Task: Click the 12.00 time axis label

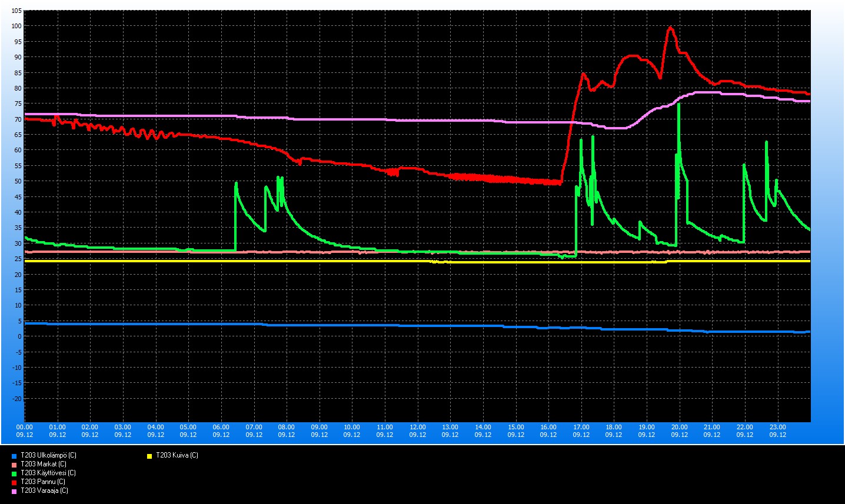Action: [x=418, y=427]
